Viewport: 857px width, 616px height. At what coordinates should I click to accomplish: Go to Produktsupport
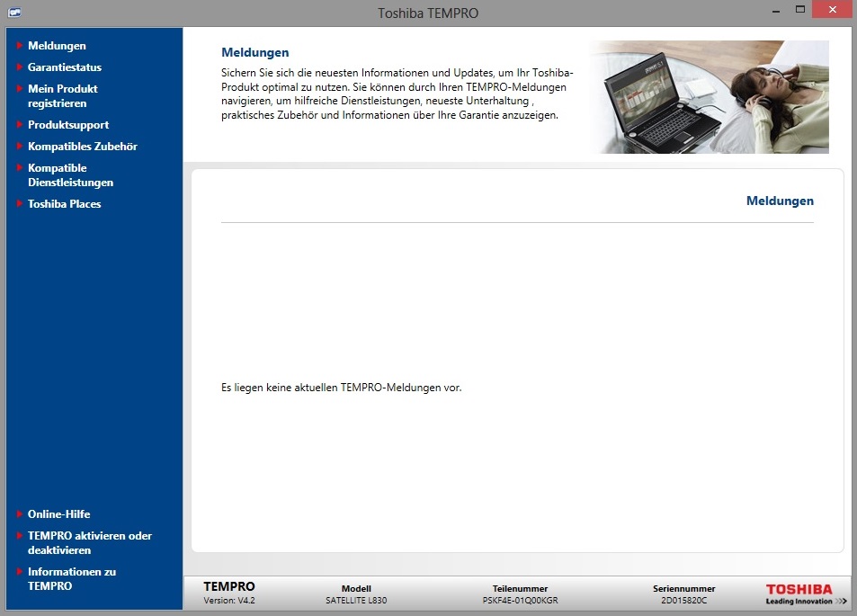[x=68, y=125]
